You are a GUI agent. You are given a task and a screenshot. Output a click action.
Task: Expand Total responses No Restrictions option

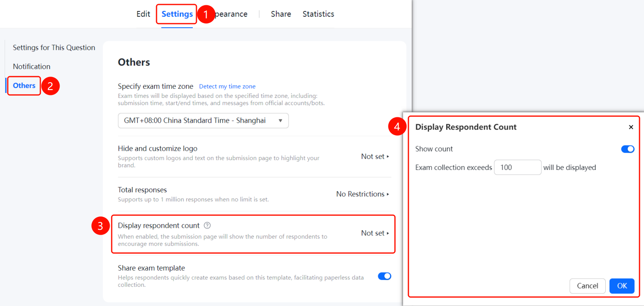coord(362,194)
